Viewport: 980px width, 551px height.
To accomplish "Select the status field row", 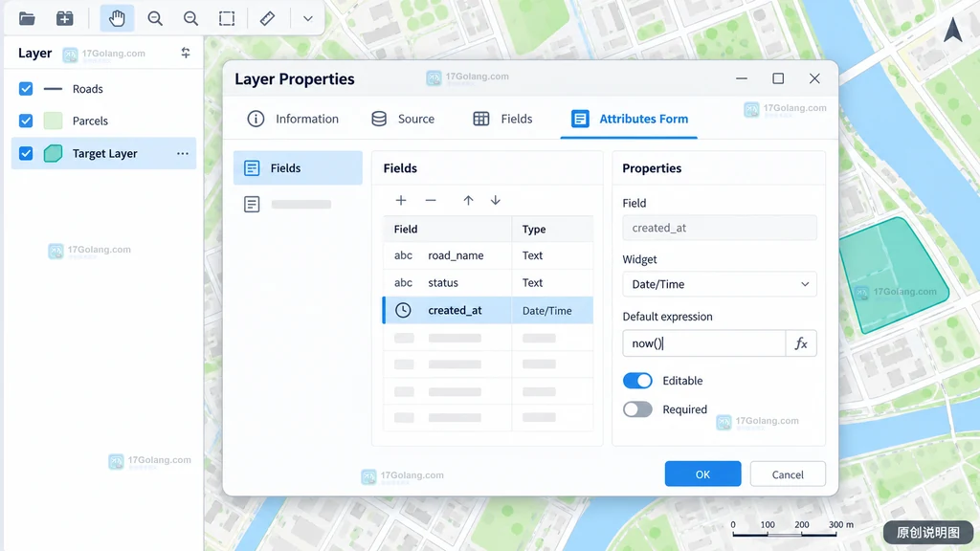I will pyautogui.click(x=488, y=282).
